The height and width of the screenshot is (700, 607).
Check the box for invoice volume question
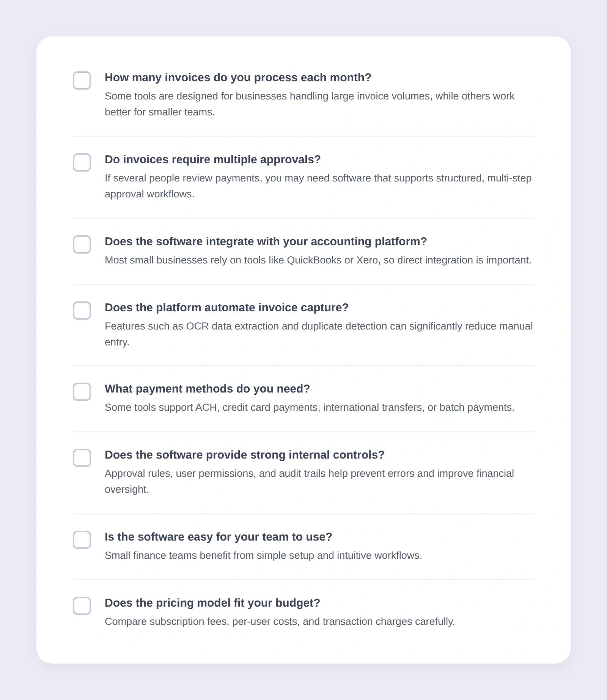pyautogui.click(x=82, y=81)
